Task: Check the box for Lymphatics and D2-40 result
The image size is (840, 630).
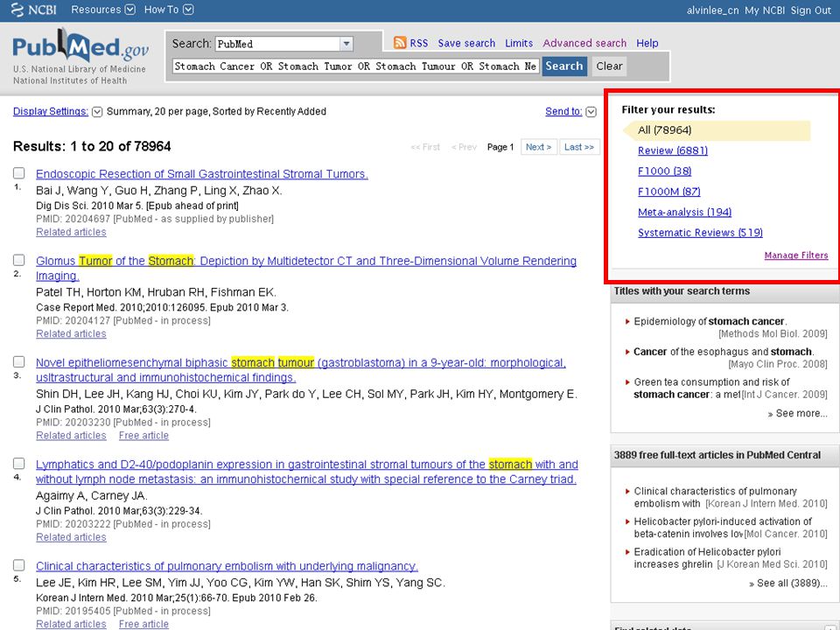Action: 18,464
